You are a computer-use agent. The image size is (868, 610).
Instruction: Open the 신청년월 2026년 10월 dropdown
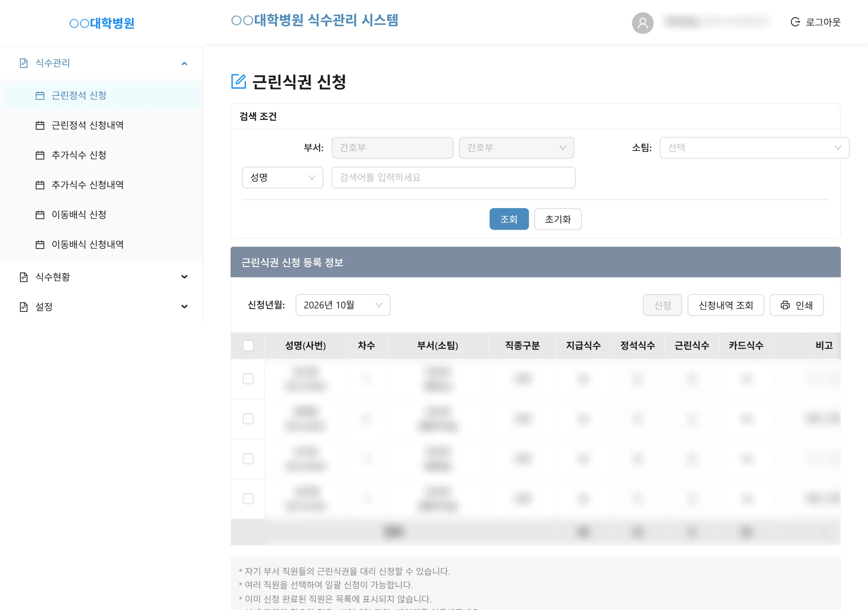(x=342, y=305)
